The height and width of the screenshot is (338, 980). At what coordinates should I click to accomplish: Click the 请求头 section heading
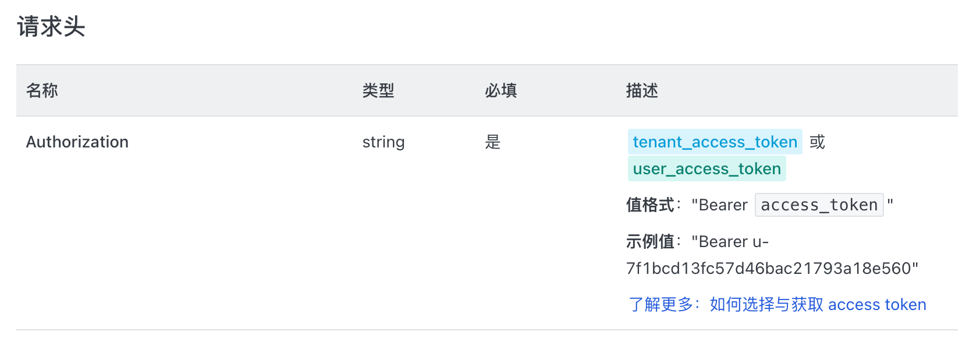(51, 27)
